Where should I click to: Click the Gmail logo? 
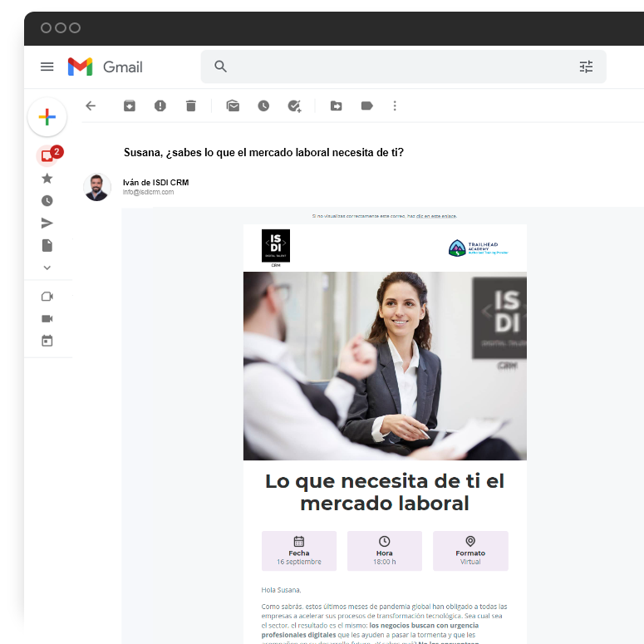coord(106,66)
